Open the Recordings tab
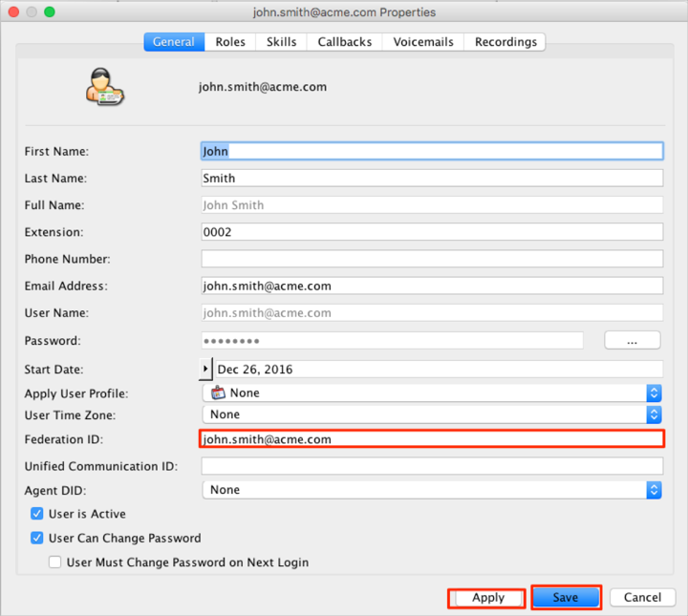688x616 pixels. [505, 42]
